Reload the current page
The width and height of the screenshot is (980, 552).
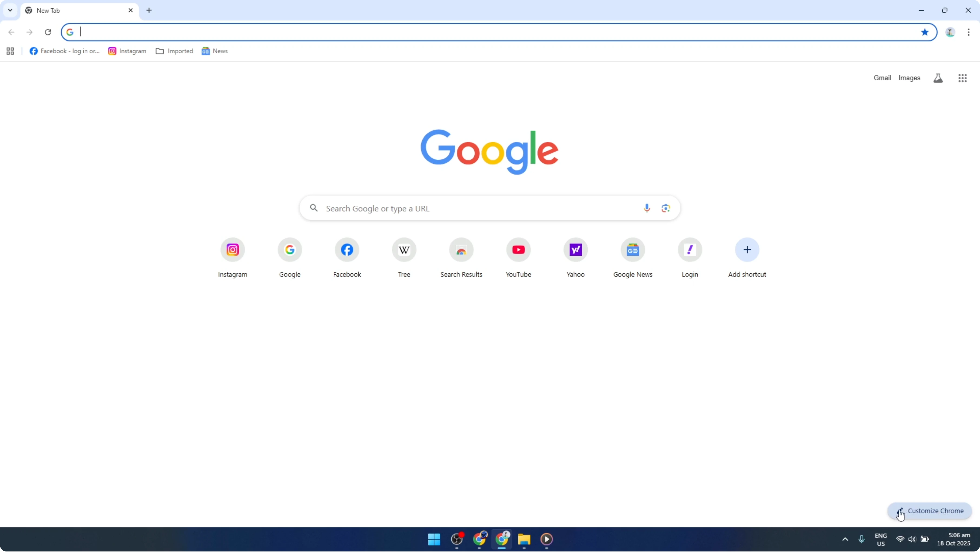tap(48, 32)
